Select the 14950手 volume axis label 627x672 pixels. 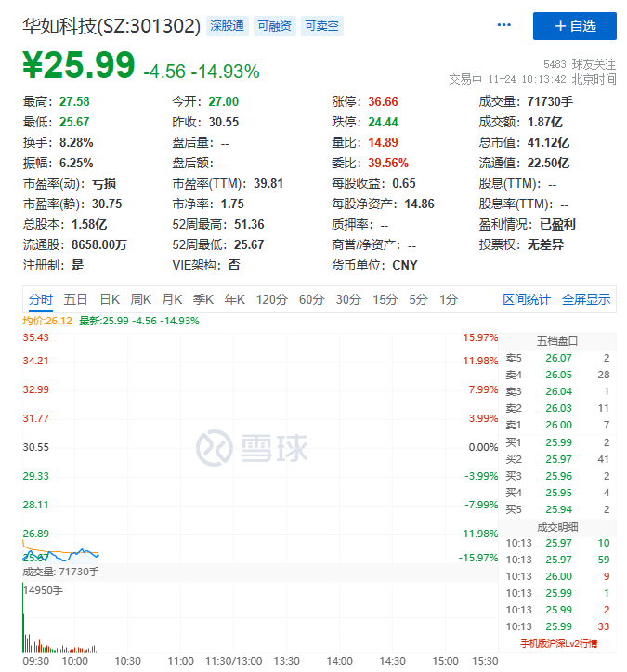click(44, 590)
